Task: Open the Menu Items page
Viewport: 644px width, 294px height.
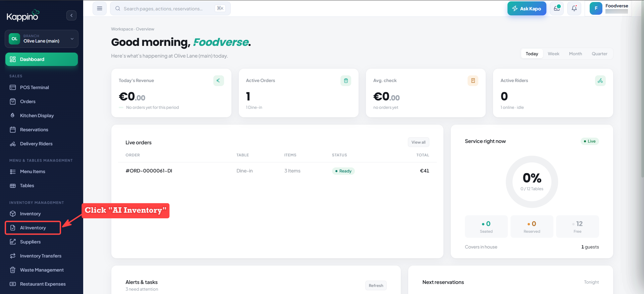Action: [42, 171]
